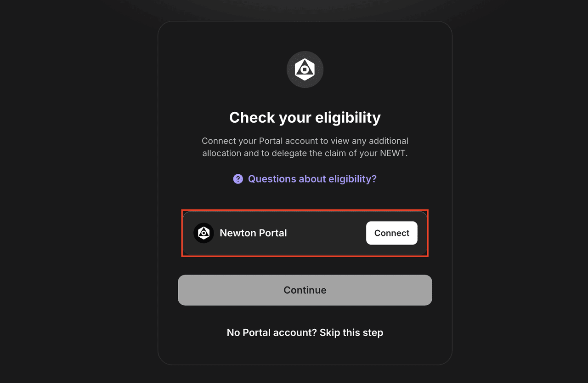Click the 'Connect your Portal account' description line
Image resolution: width=588 pixels, height=383 pixels.
click(305, 141)
